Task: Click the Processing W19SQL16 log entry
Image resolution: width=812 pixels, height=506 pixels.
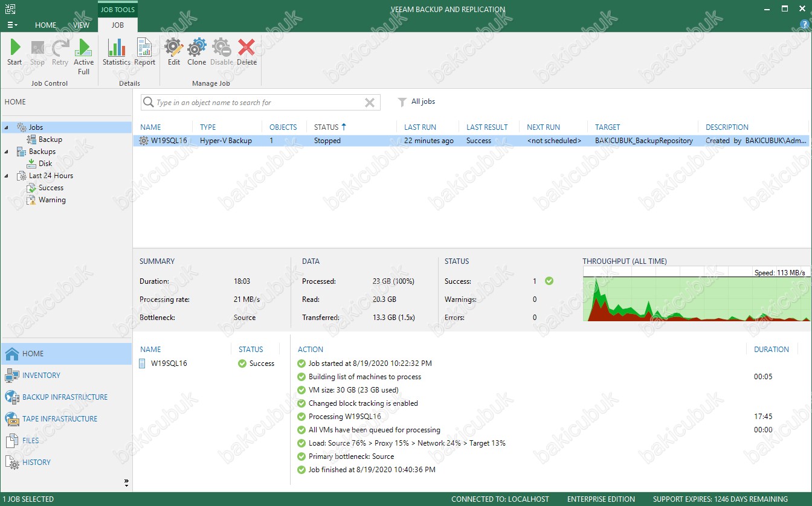Action: coord(339,417)
